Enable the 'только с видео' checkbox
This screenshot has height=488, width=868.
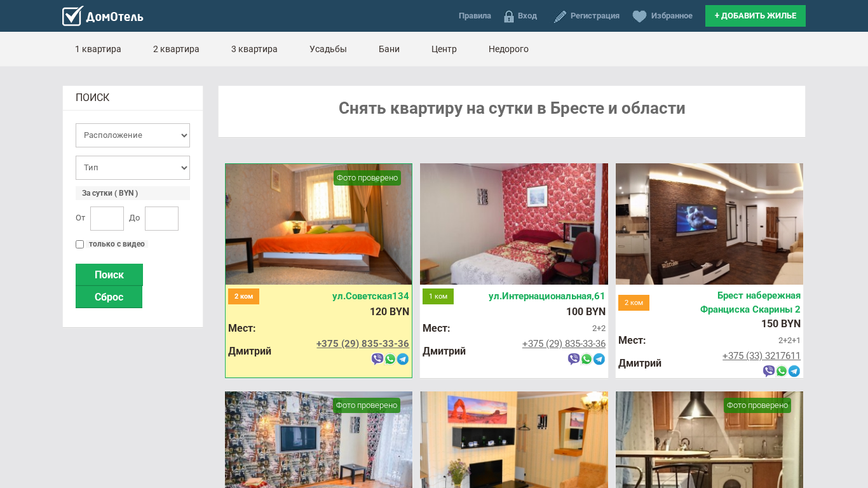pos(80,245)
